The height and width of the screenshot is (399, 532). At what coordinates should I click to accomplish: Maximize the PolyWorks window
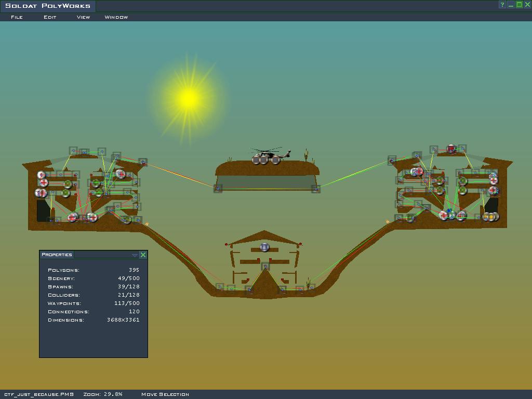pyautogui.click(x=519, y=5)
